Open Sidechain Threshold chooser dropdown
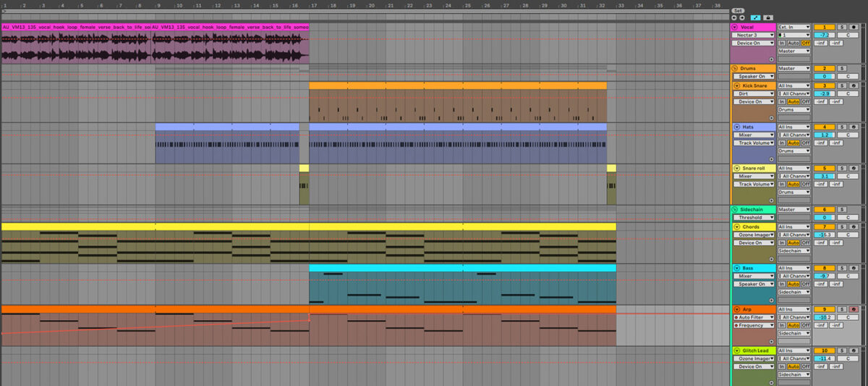The height and width of the screenshot is (386, 868). pyautogui.click(x=754, y=217)
